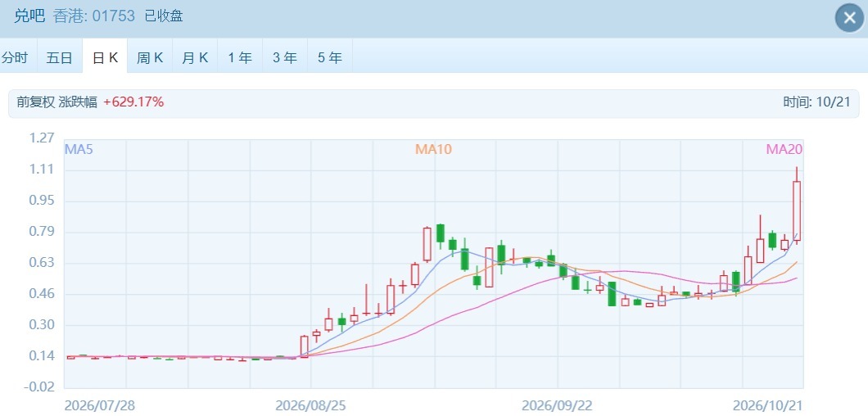The width and height of the screenshot is (868, 416).
Task: Click the 0.95 price axis label
Action: 42,200
